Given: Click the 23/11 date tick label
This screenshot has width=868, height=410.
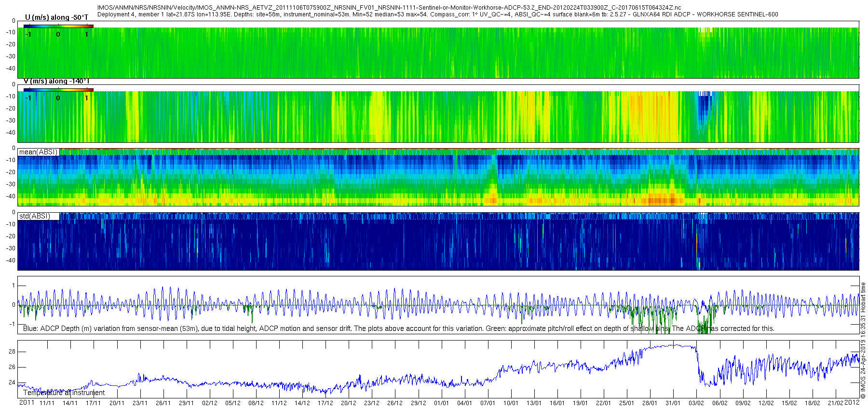Looking at the screenshot, I should pyautogui.click(x=140, y=403).
